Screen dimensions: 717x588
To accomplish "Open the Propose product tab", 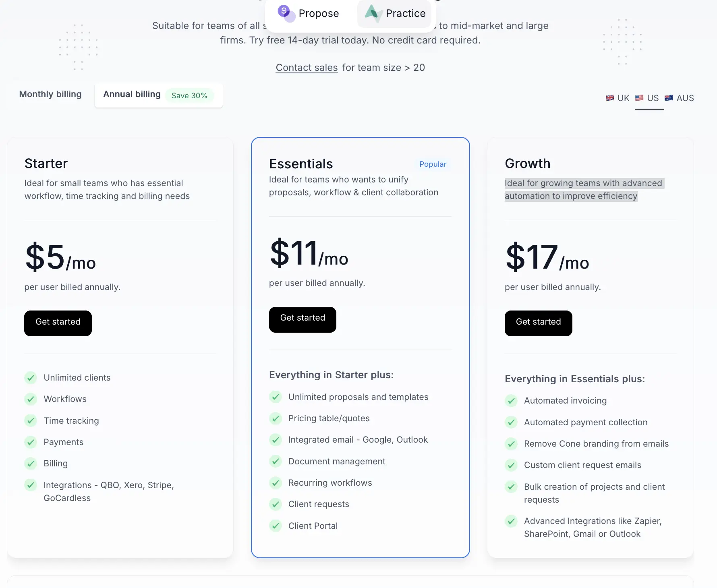I will point(309,13).
